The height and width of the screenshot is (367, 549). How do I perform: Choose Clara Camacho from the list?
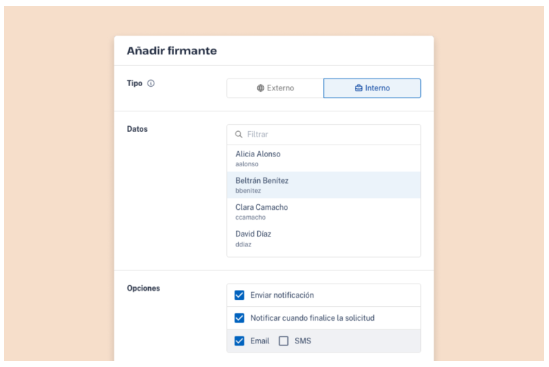coord(324,212)
